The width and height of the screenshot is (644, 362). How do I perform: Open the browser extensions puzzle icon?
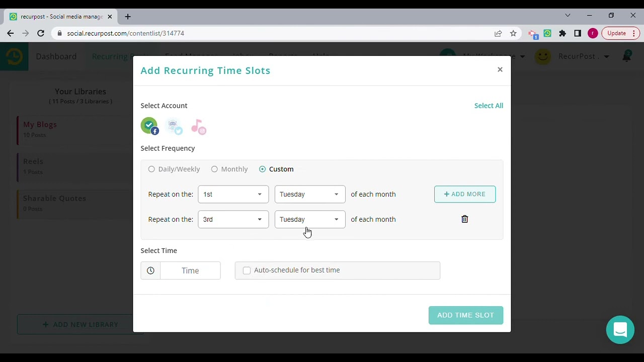pos(562,33)
